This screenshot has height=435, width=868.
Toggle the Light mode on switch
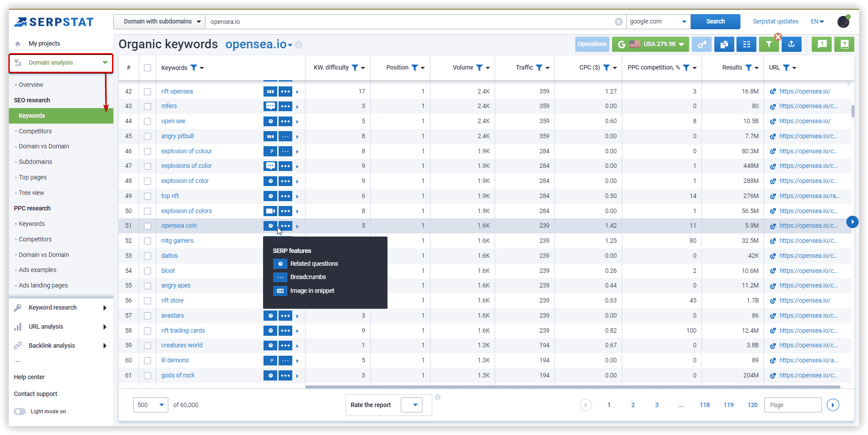click(x=19, y=412)
